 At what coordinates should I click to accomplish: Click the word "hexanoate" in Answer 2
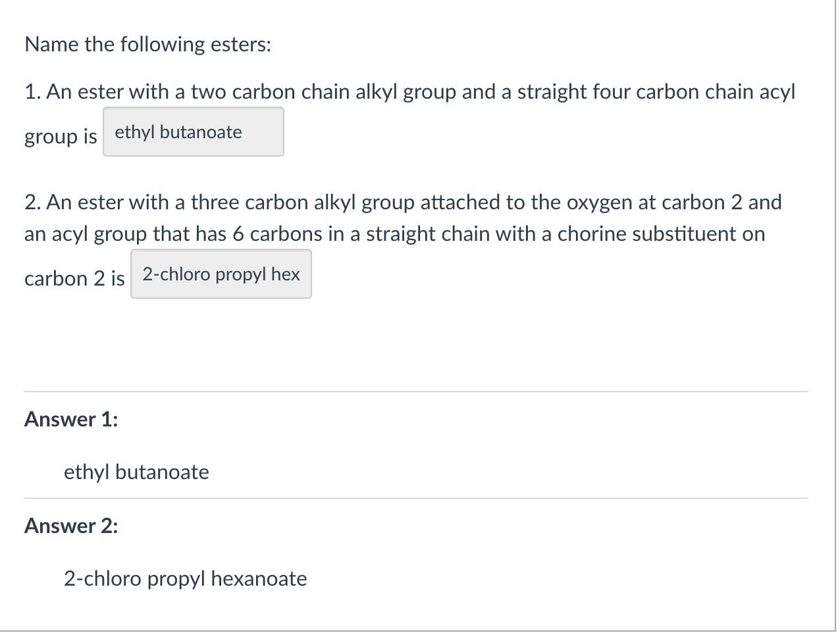coord(259,578)
